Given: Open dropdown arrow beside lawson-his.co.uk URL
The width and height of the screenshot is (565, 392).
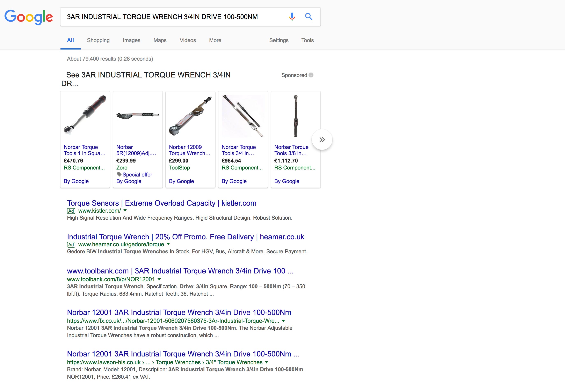Looking at the screenshot, I should [267, 362].
